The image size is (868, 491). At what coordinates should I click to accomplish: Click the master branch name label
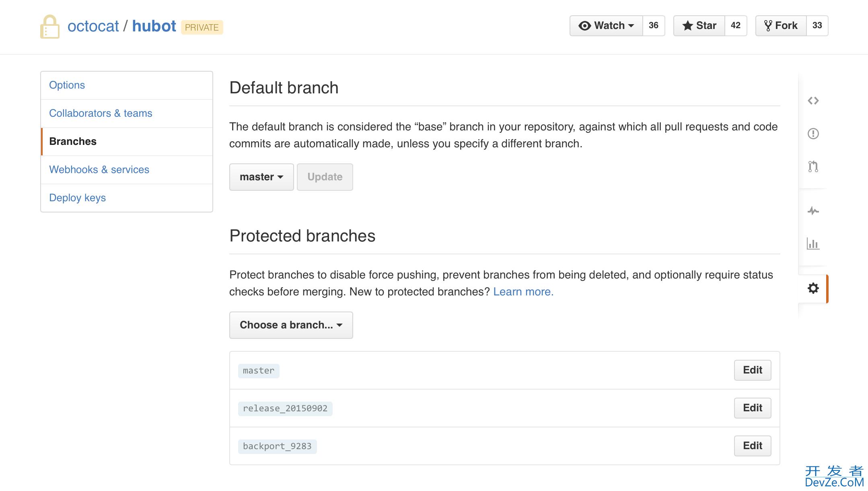(x=259, y=371)
